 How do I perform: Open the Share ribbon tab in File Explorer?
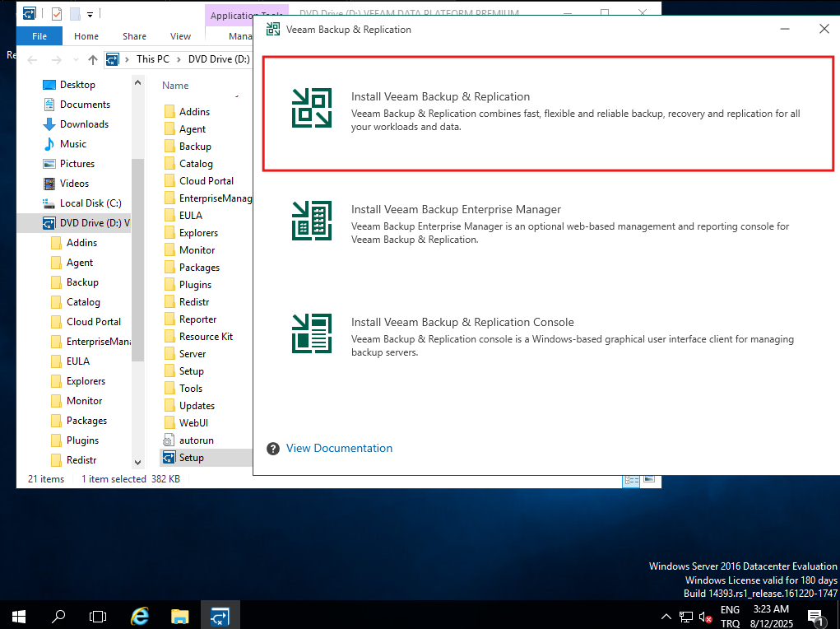point(134,36)
